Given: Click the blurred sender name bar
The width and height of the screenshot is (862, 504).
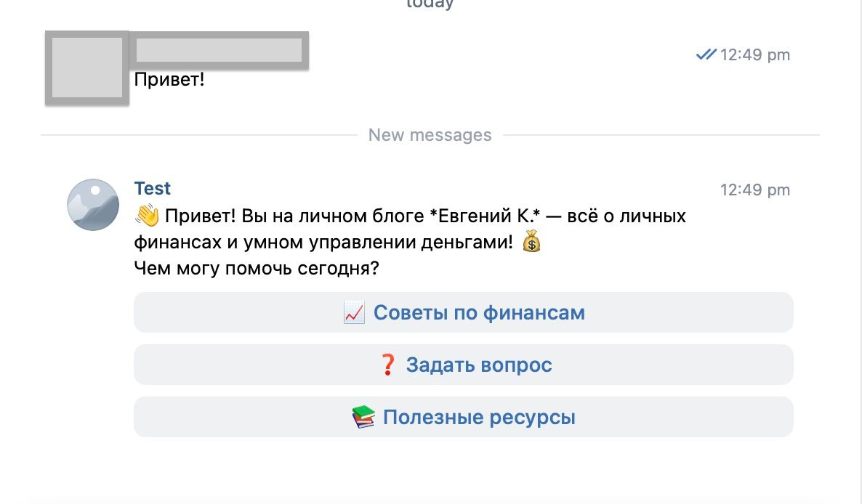Looking at the screenshot, I should (x=218, y=51).
